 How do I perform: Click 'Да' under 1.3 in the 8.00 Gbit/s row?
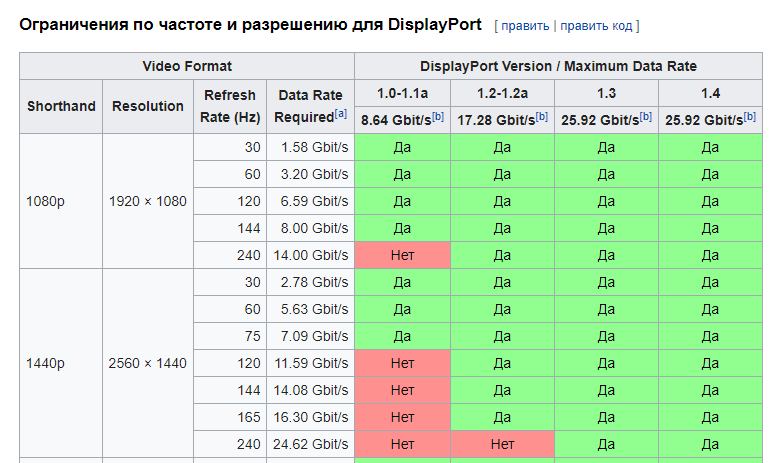tap(606, 228)
